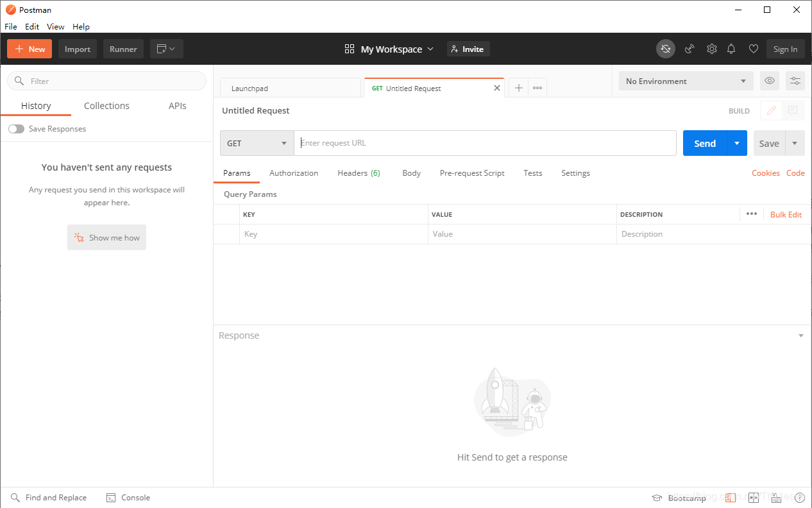Click the Runner button
812x508 pixels.
point(123,49)
